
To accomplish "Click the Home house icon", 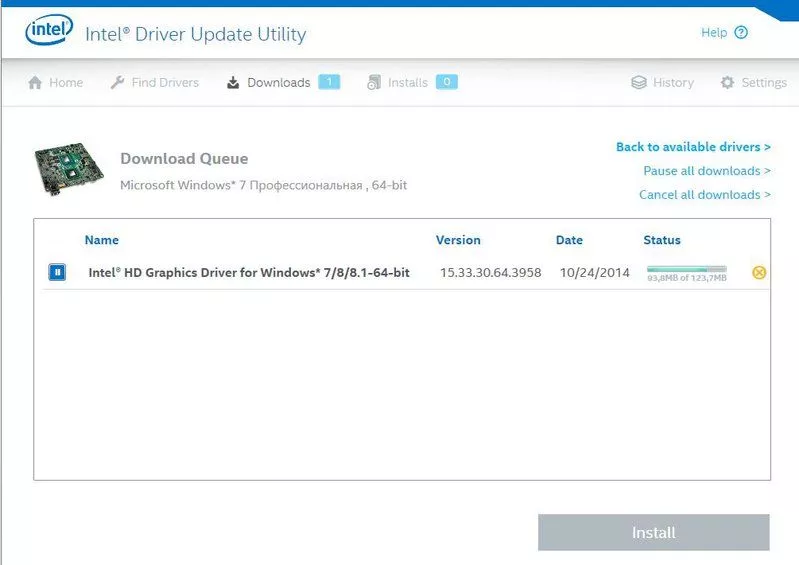I will tap(35, 83).
